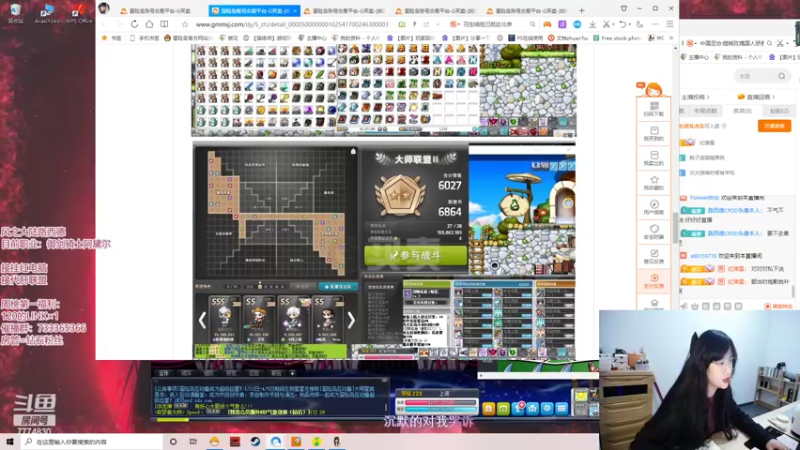This screenshot has width=800, height=450.
Task: Open the scissors screenshot tool
Action: tap(606, 24)
